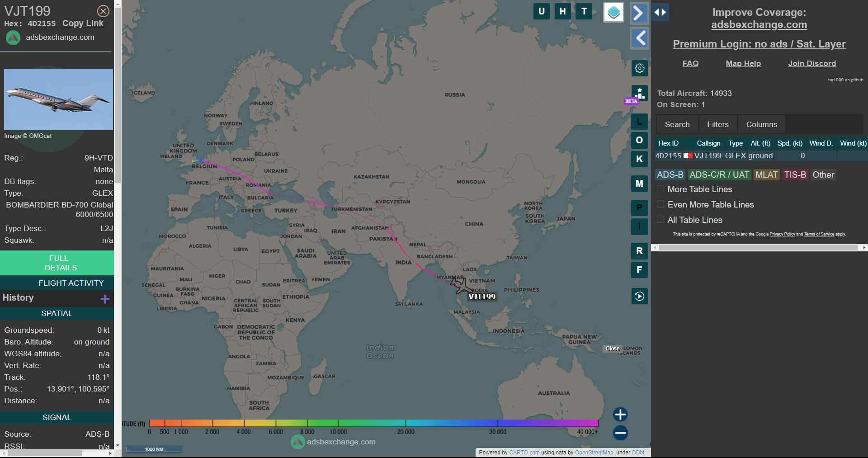Viewport: 868px width, 458px height.
Task: Expand History with the plus icon
Action: 105,299
